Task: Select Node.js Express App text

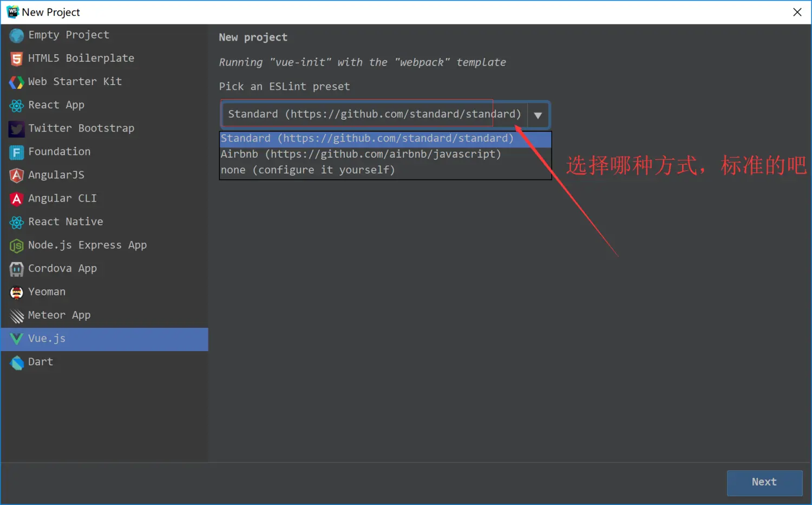Action: coord(87,245)
